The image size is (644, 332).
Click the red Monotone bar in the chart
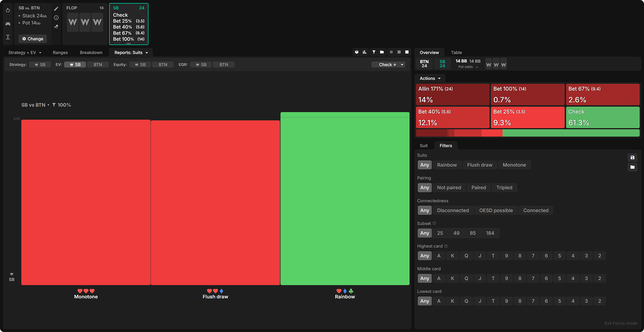86,202
